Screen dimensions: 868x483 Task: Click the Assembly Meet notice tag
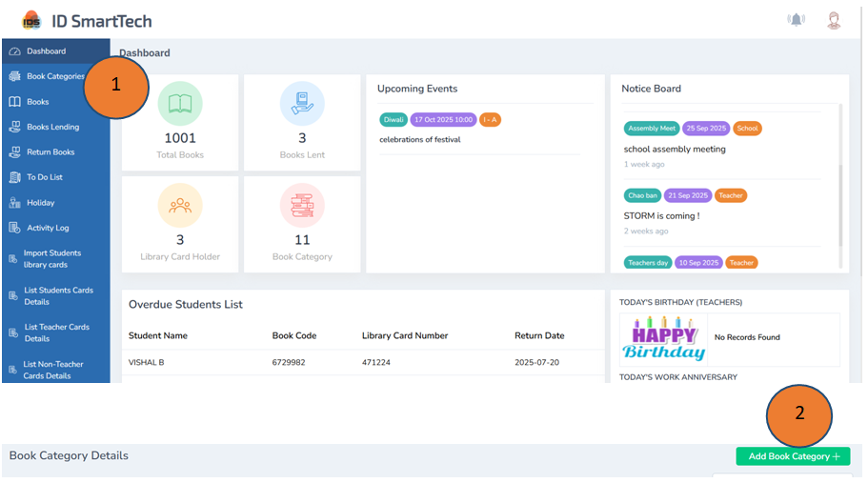click(x=652, y=129)
